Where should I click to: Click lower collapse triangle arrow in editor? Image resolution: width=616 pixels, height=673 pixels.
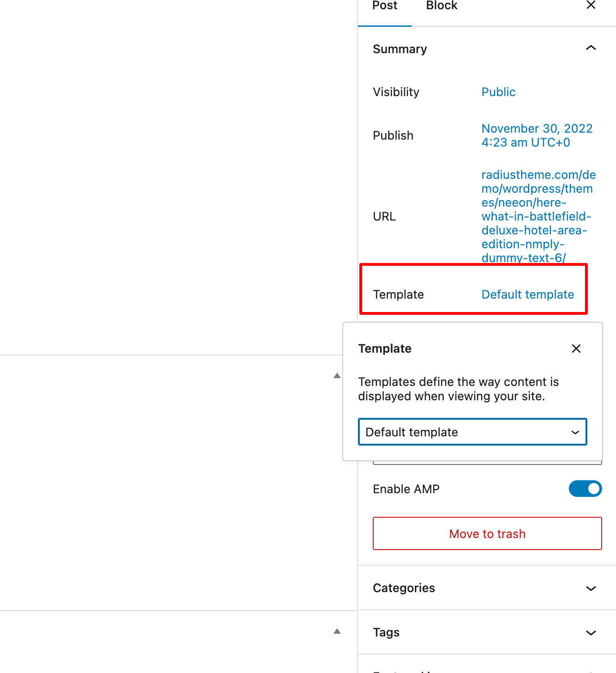pyautogui.click(x=337, y=631)
